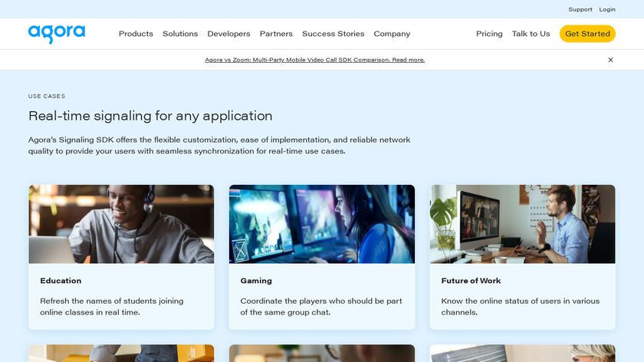This screenshot has width=644, height=362.
Task: Click the Login link
Action: point(607,9)
